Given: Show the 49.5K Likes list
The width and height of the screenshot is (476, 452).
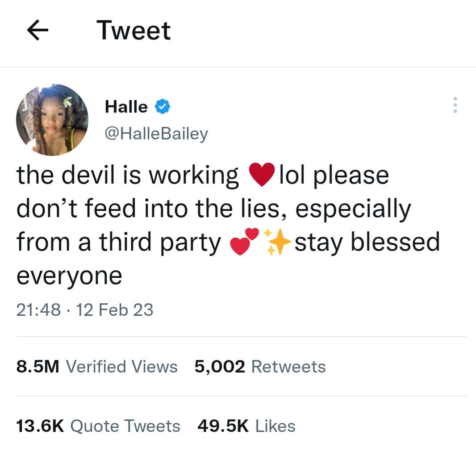Looking at the screenshot, I should tap(246, 426).
